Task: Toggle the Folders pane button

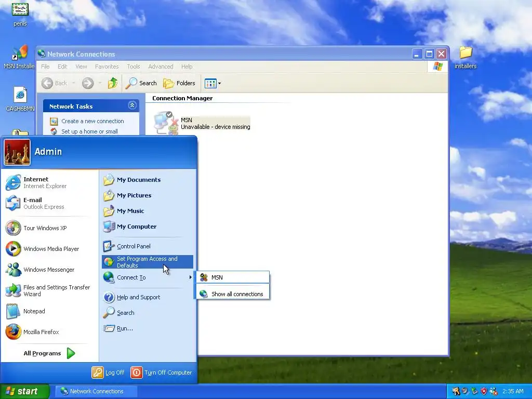Action: click(179, 83)
